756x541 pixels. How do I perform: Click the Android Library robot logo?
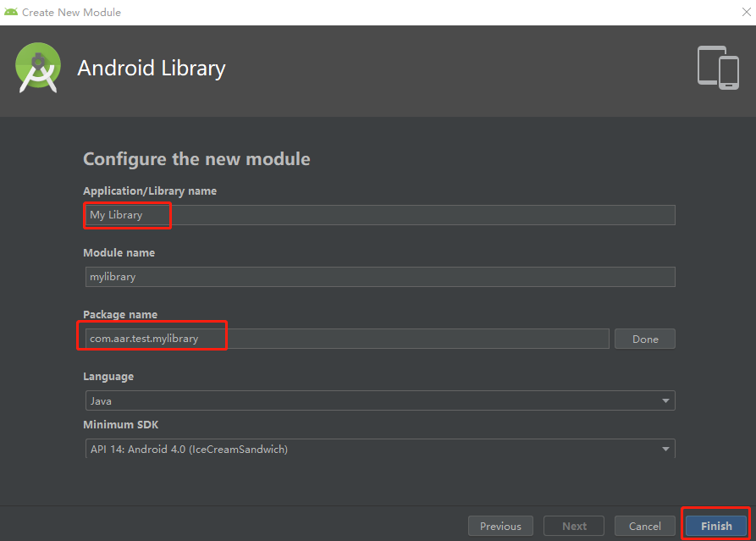point(37,68)
